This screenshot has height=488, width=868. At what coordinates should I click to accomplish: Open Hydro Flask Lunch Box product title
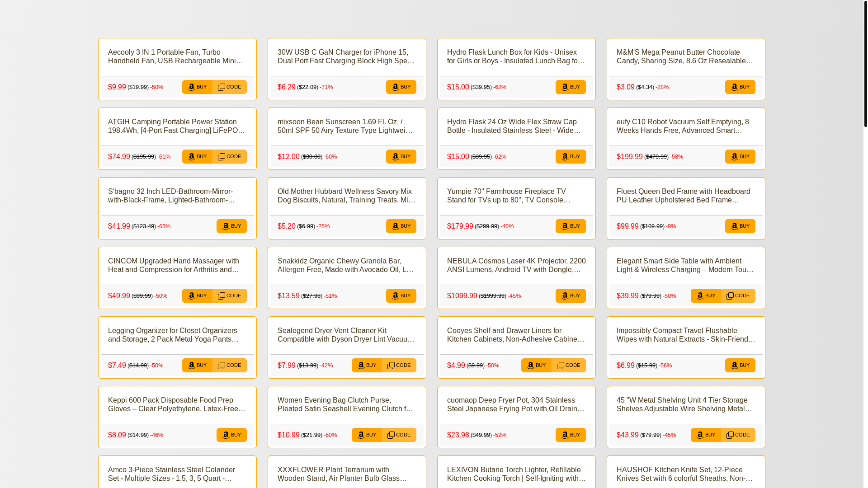tap(516, 56)
